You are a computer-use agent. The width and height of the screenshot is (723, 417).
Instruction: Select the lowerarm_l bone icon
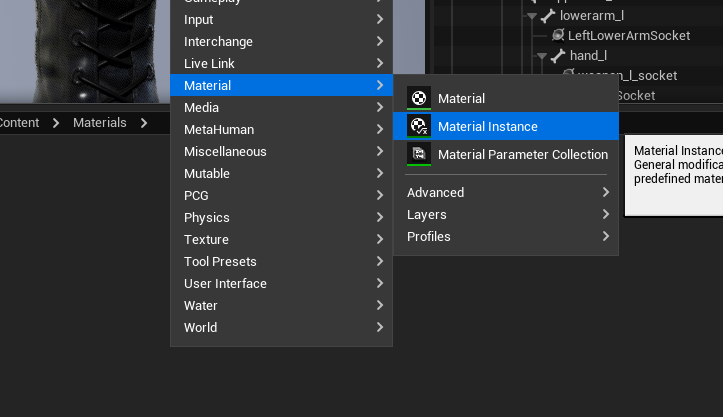(548, 16)
